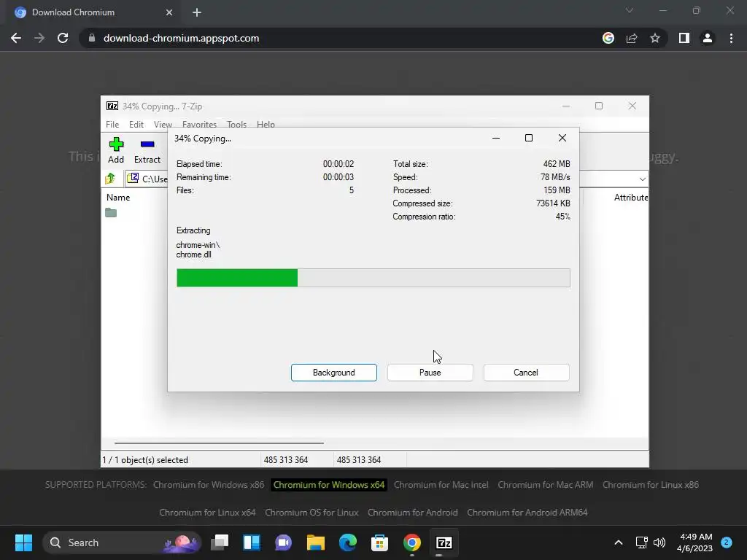The width and height of the screenshot is (747, 560).
Task: Open the Edit menu in 7-Zip
Action: click(136, 124)
